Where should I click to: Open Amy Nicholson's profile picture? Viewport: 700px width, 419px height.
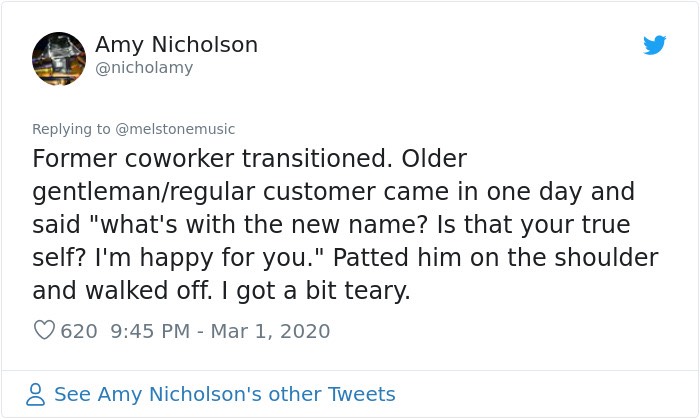59,58
